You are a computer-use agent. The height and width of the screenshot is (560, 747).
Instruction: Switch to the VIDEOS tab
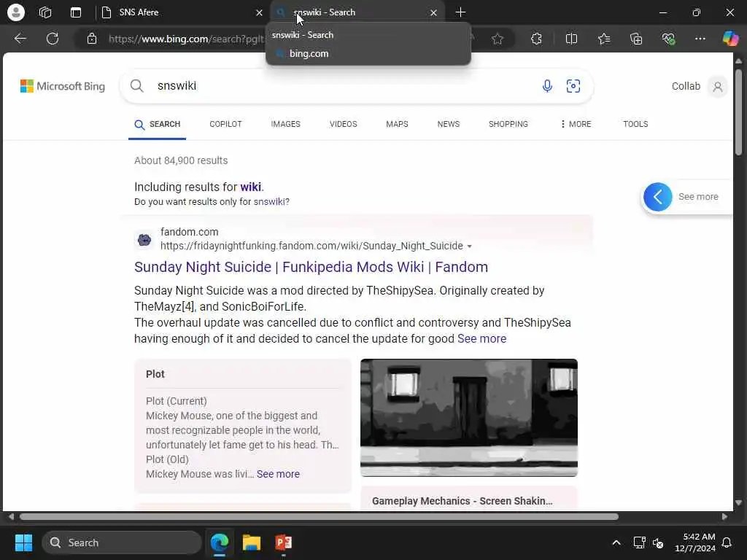coord(343,124)
